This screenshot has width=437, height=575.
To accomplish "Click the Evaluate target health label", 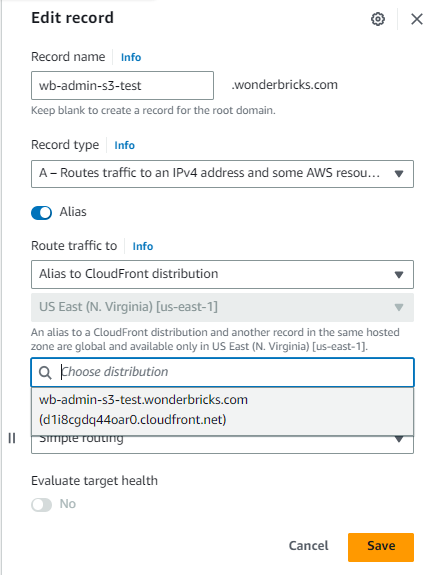I will click(95, 481).
